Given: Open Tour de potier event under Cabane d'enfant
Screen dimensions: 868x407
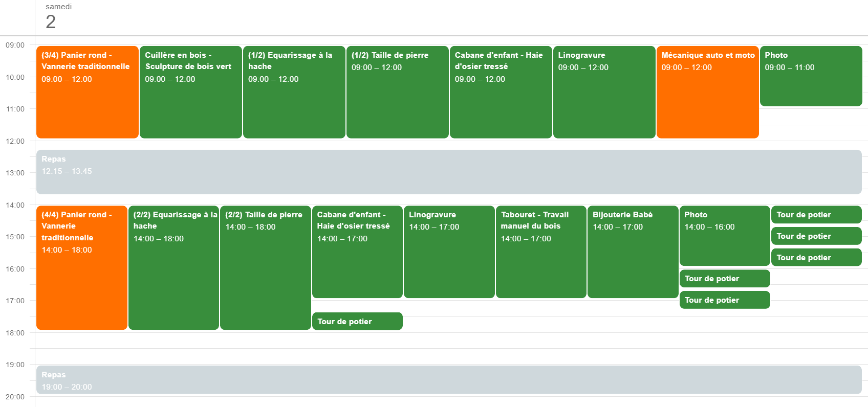Looking at the screenshot, I should 357,321.
